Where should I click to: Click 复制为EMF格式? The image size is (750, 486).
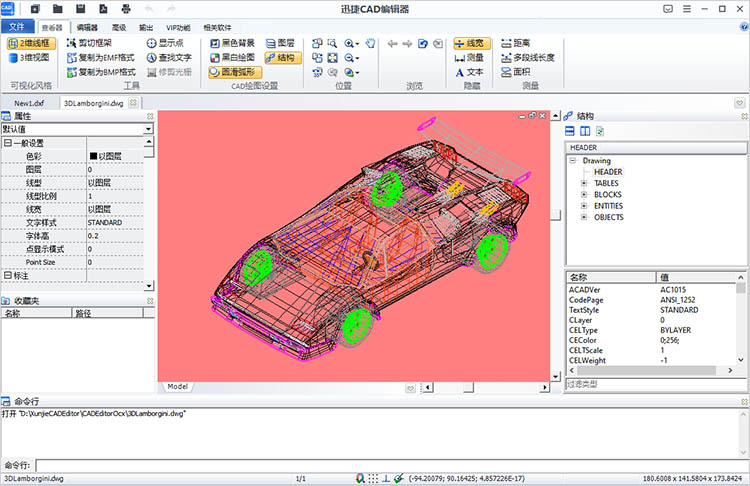click(x=101, y=58)
